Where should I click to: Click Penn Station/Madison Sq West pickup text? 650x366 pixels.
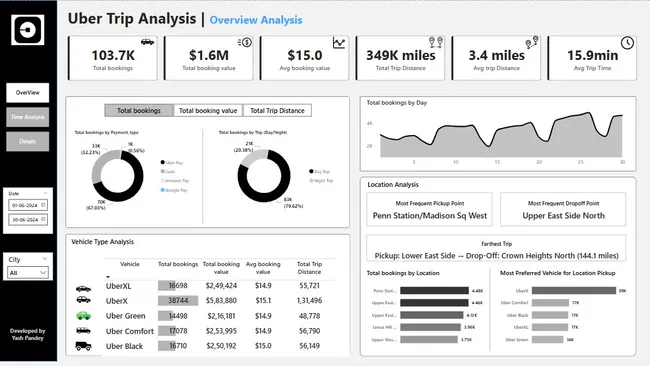click(429, 216)
